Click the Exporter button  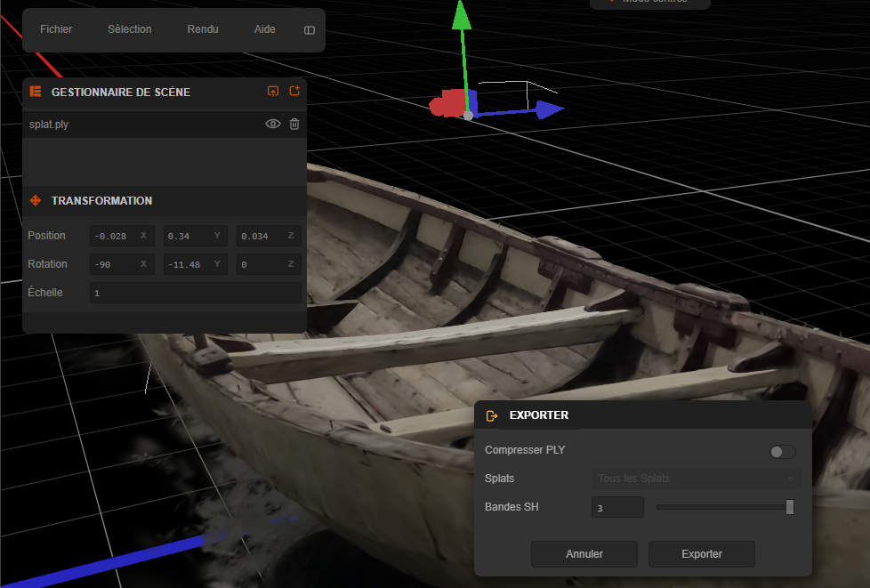[x=701, y=553]
